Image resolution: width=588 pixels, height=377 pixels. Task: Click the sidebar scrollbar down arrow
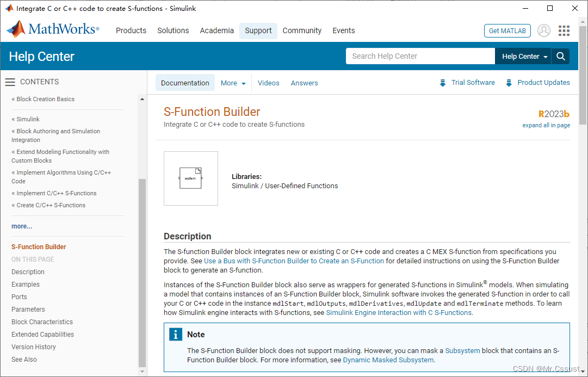(x=142, y=372)
